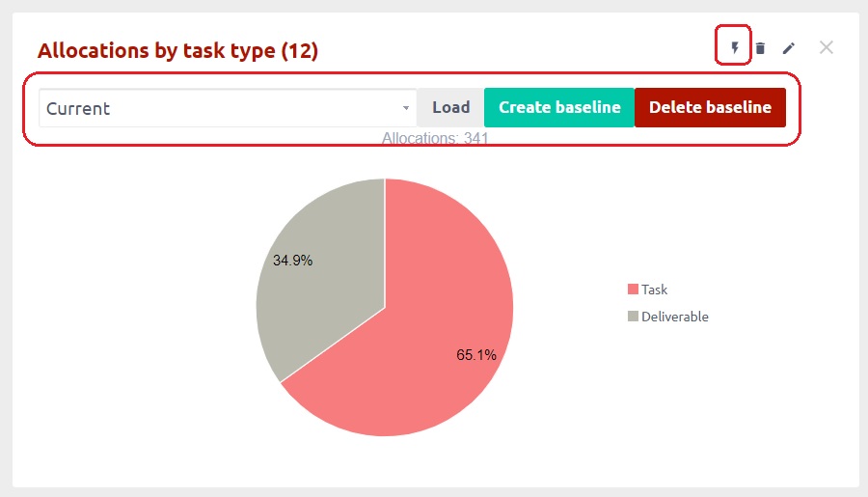Viewport: 868px width, 497px height.
Task: Click the lightning bolt baseline icon
Action: pyautogui.click(x=735, y=48)
